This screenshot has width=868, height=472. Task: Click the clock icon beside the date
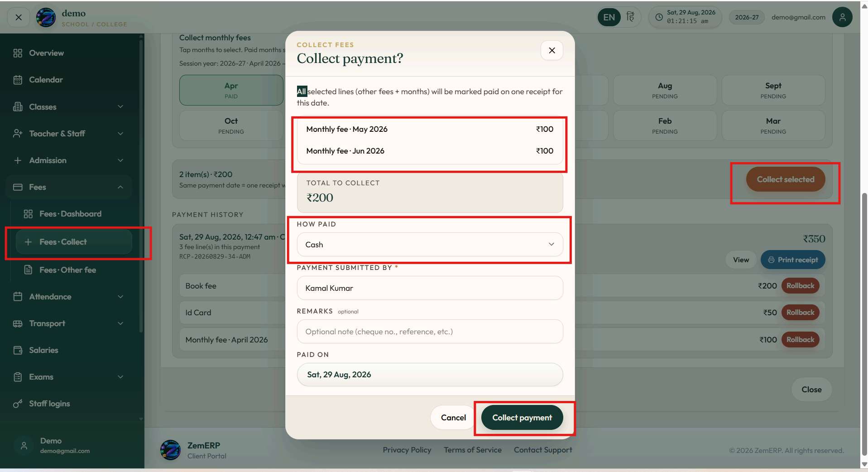(659, 17)
